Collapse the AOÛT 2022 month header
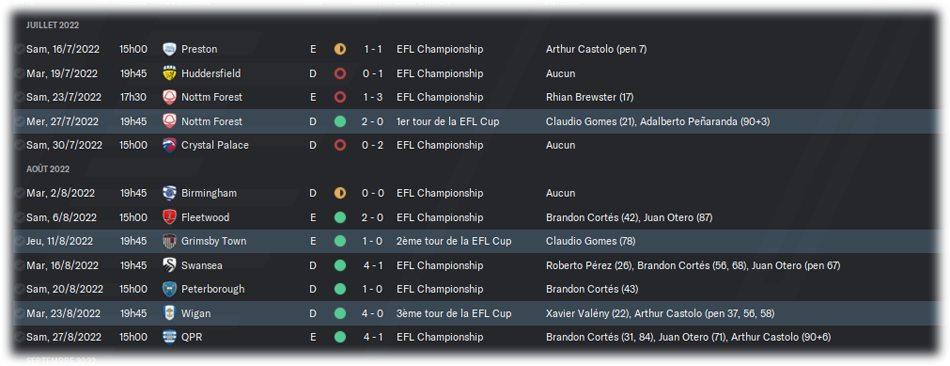 click(x=48, y=169)
